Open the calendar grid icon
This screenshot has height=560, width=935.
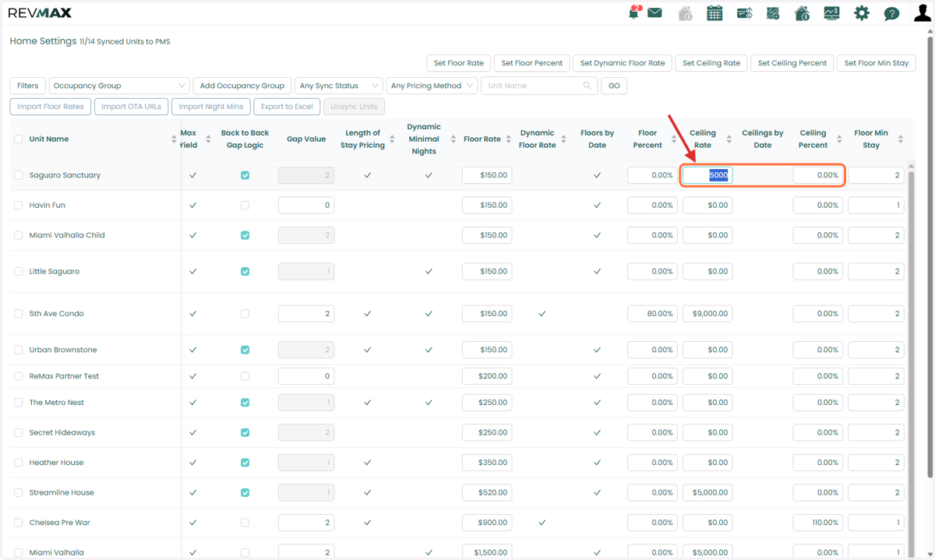[x=714, y=13]
